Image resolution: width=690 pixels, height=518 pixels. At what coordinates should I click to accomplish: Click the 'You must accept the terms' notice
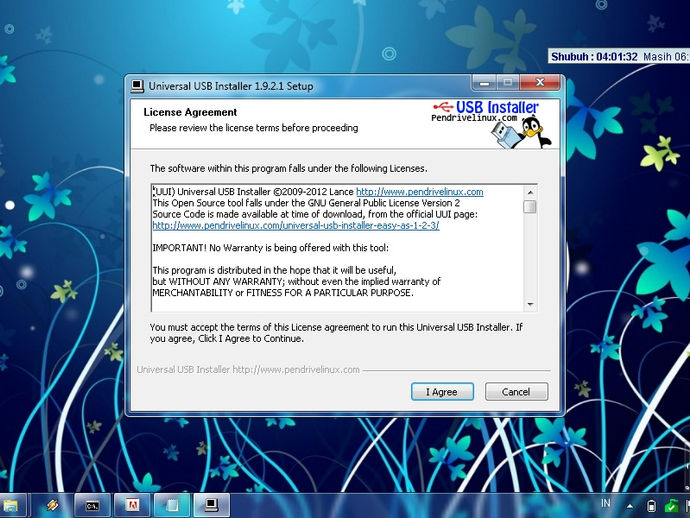(x=336, y=333)
